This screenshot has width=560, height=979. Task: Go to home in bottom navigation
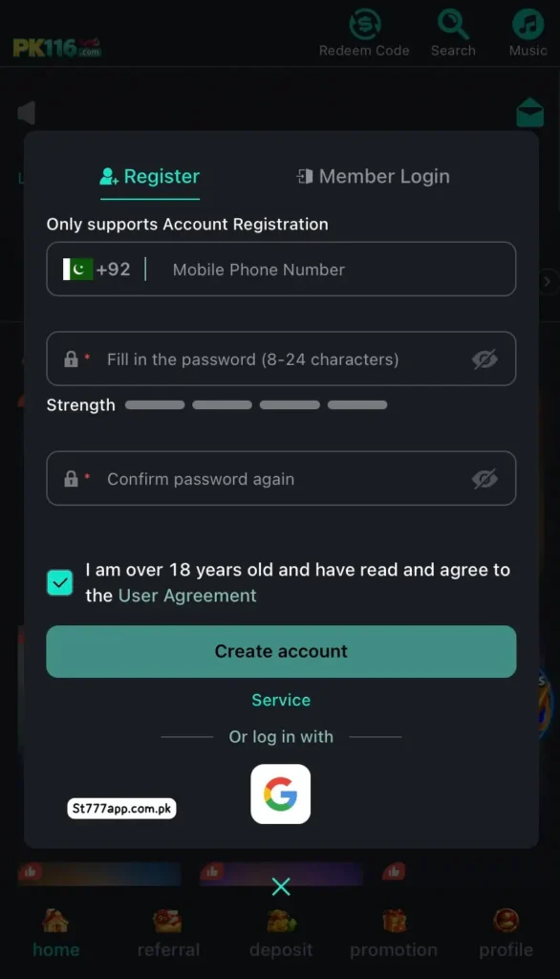point(55,933)
